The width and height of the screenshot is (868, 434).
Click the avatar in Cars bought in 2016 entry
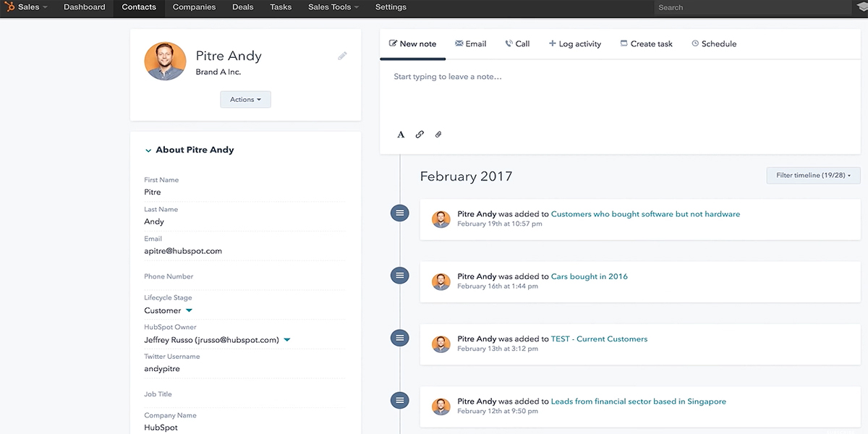coord(441,281)
